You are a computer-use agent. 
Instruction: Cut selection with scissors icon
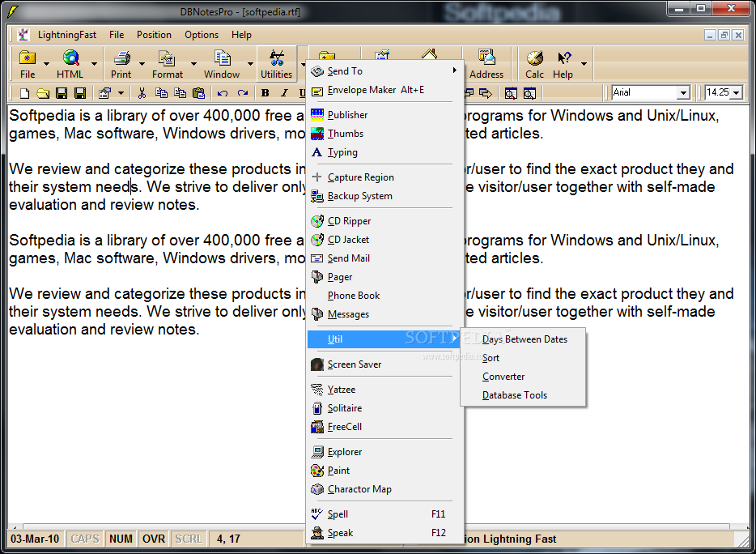[142, 93]
